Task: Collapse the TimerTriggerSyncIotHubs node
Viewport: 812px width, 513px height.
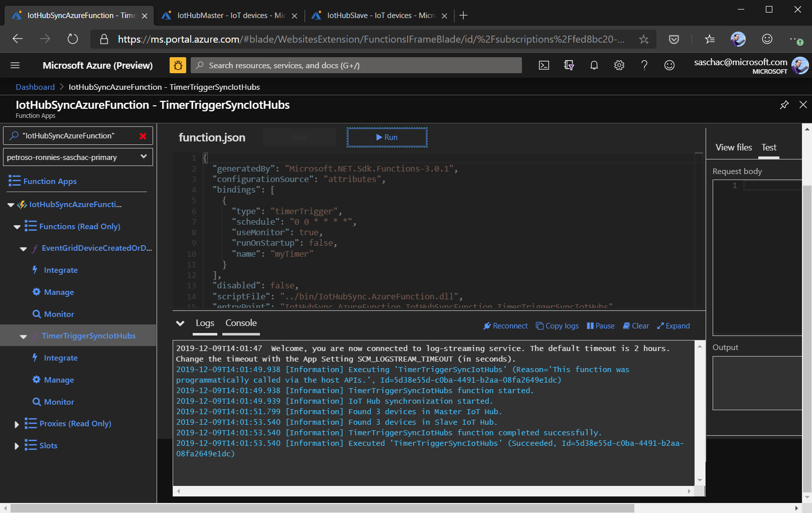Action: tap(23, 336)
